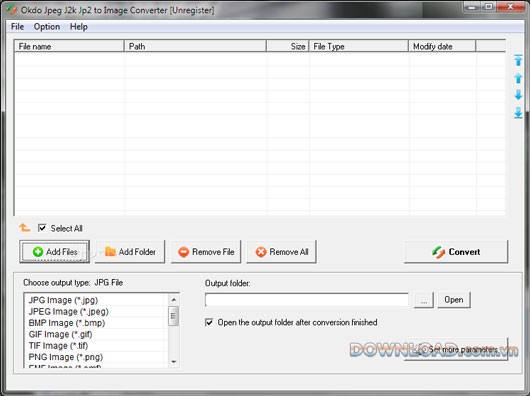Click the output type list scroll-up arrow
Viewport: 530px width, 396px height.
173,300
